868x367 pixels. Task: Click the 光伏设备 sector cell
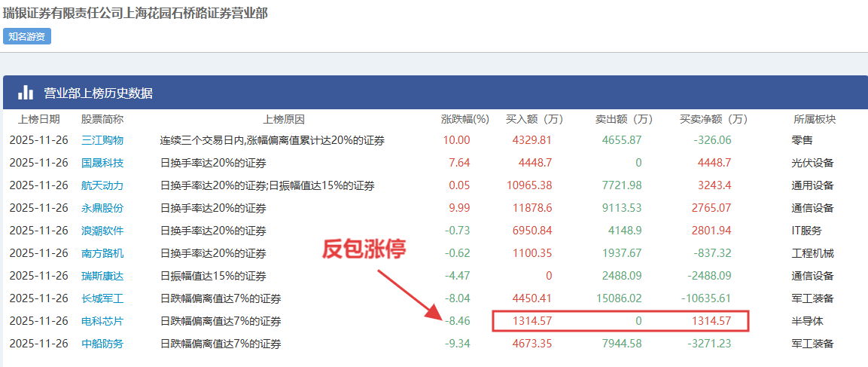[813, 163]
